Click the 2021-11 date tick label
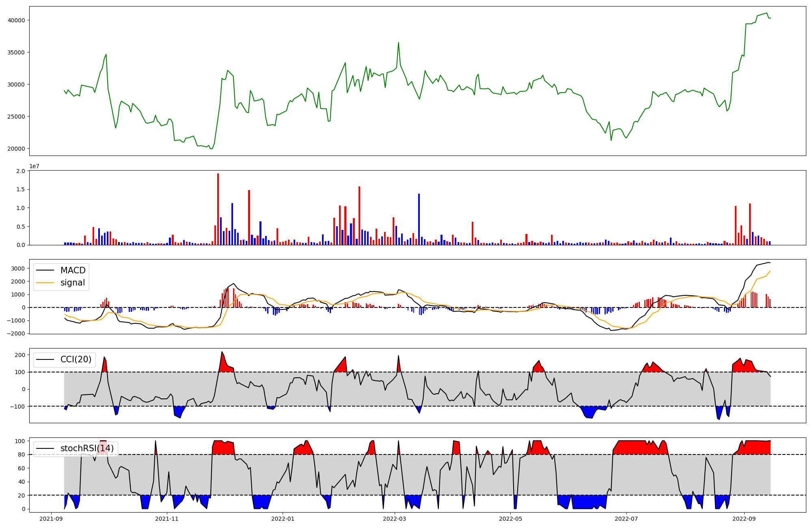812x528 pixels. tap(167, 519)
